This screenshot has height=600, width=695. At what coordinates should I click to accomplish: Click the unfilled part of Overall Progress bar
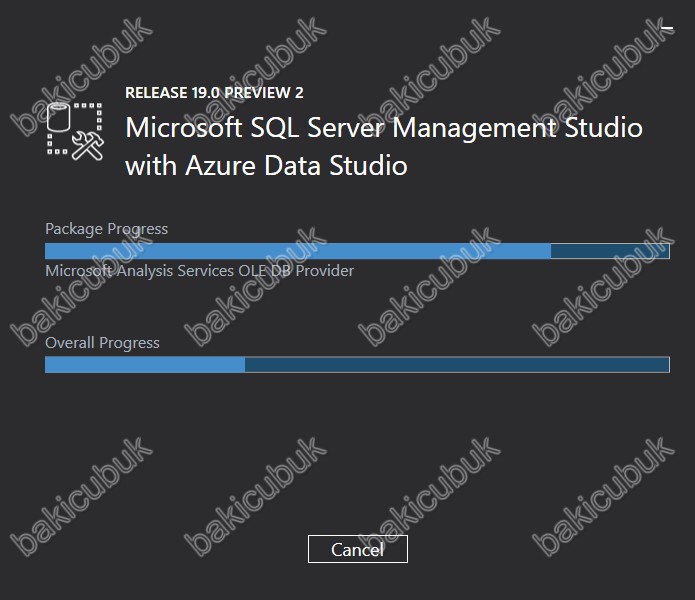click(457, 365)
